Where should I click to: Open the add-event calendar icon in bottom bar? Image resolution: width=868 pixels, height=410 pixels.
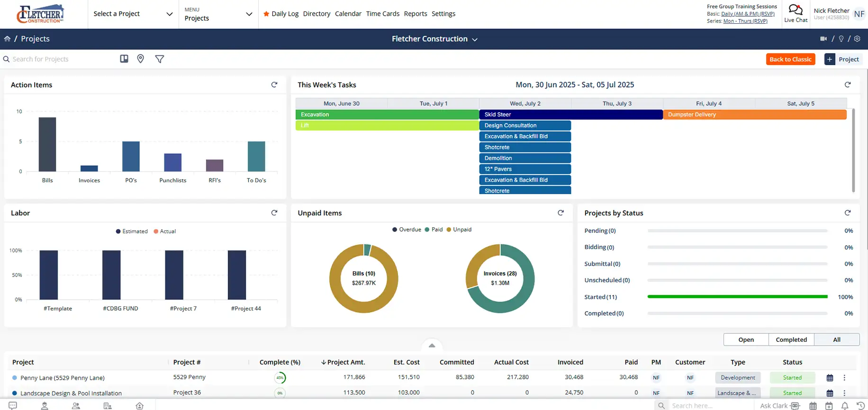point(829,406)
